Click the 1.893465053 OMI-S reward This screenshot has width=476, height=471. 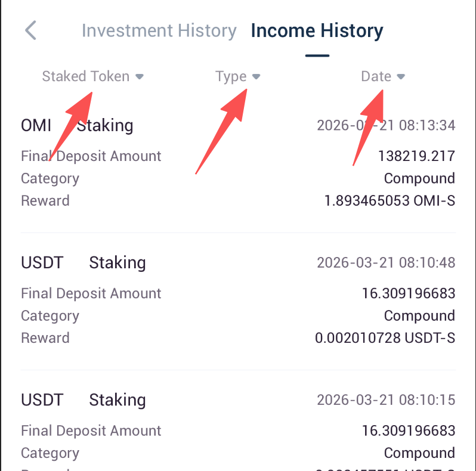(390, 201)
